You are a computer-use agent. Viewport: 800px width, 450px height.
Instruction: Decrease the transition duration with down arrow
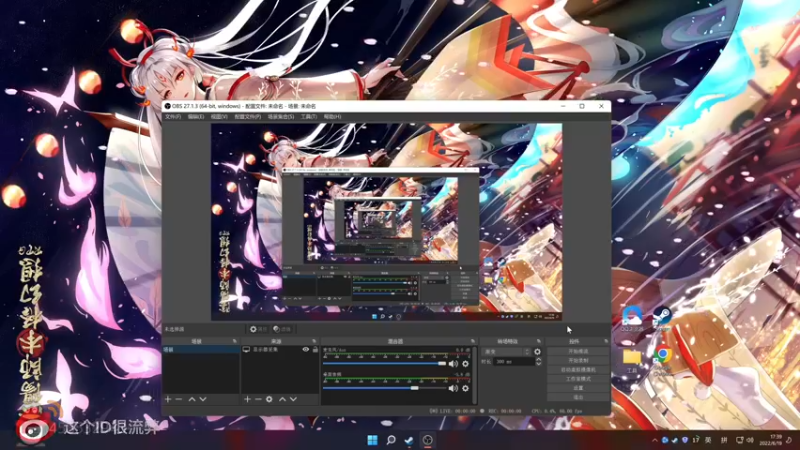click(538, 364)
